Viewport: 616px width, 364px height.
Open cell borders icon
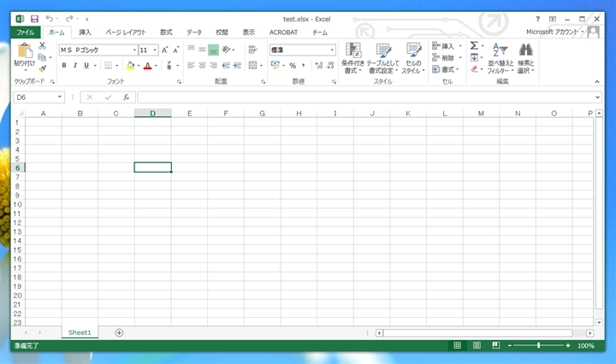109,66
